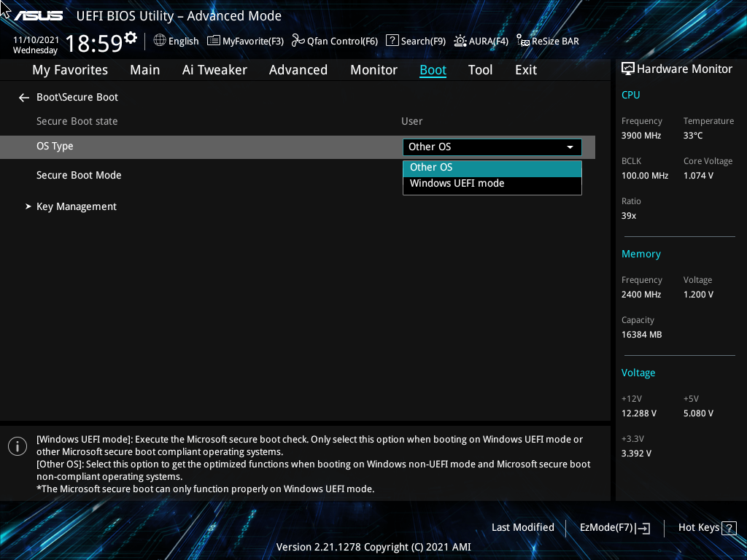
Task: Click the 18:59 clock display
Action: pyautogui.click(x=94, y=44)
